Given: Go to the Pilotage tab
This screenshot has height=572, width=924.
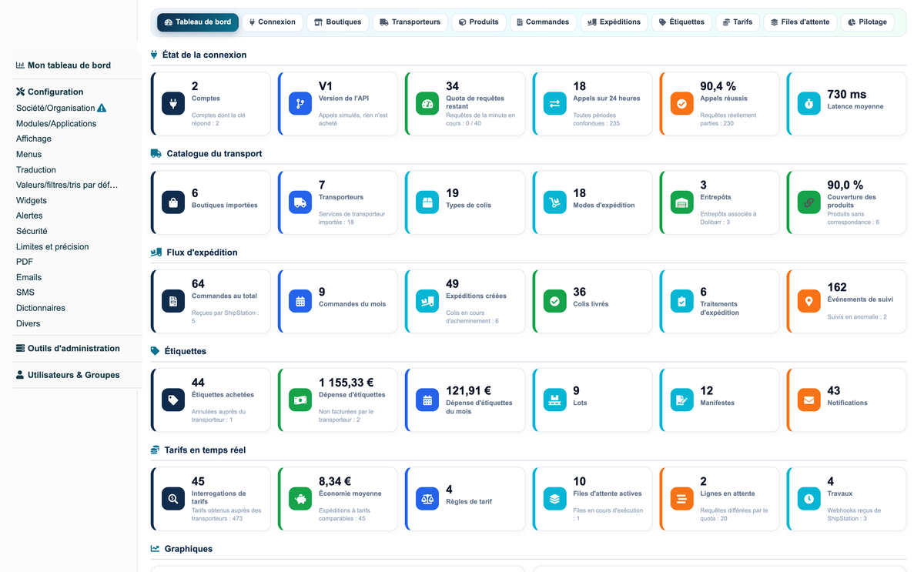Looking at the screenshot, I should (868, 22).
